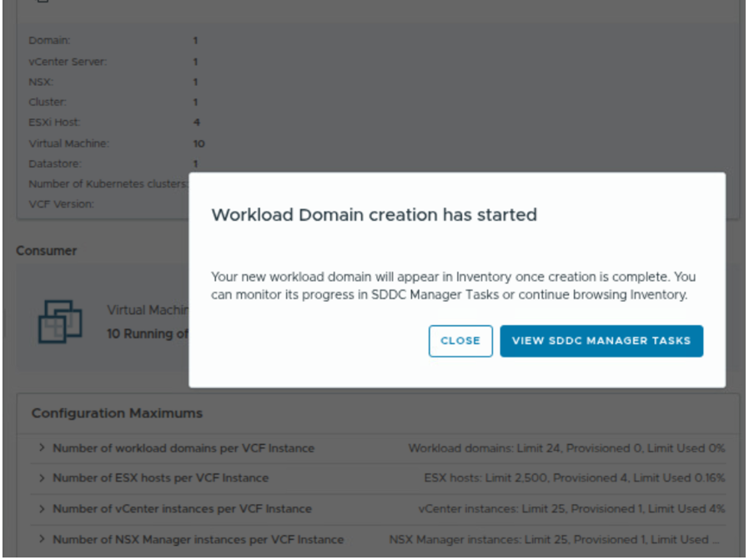The height and width of the screenshot is (560, 749).
Task: Click the CLOSE button in the dialog
Action: (x=460, y=341)
